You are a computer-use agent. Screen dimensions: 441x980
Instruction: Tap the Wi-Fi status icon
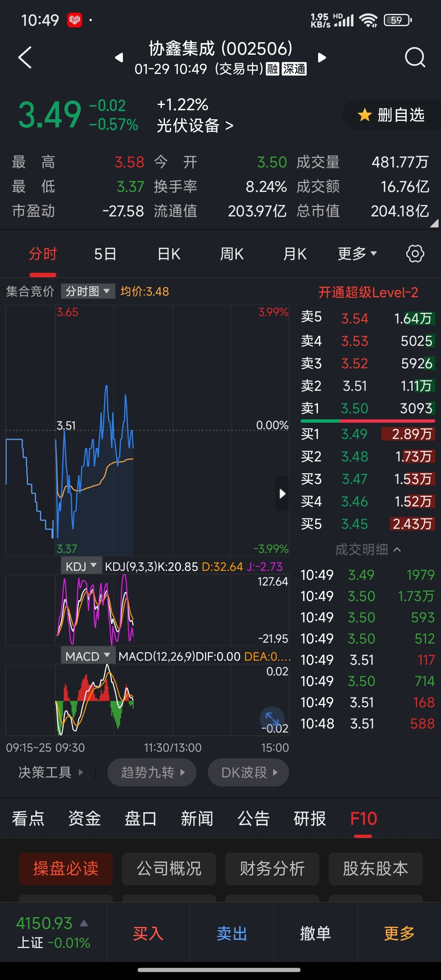368,20
